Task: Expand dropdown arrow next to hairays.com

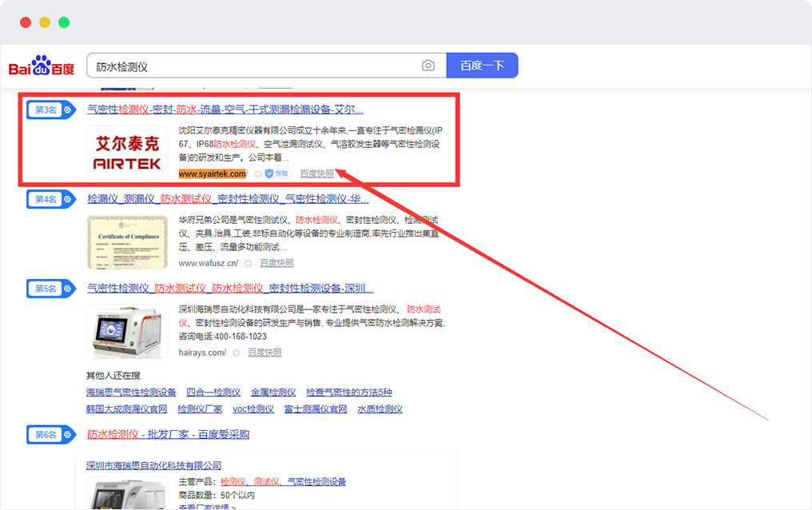Action: 236,353
